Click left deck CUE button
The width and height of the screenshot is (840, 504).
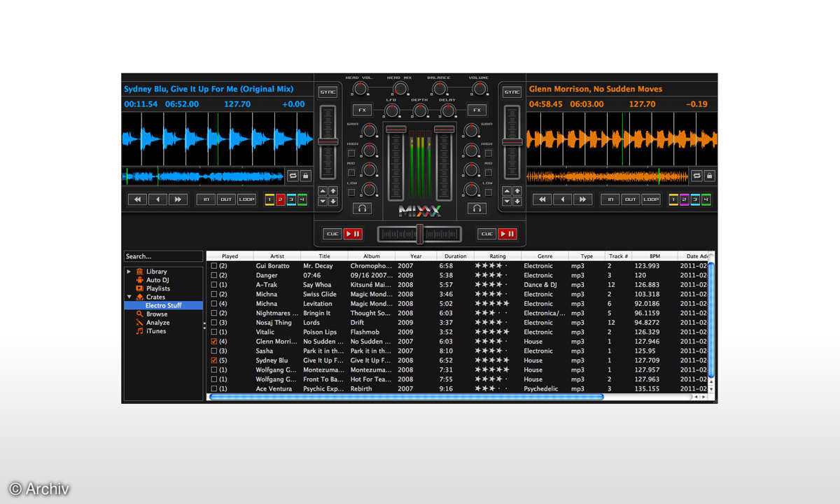click(332, 234)
